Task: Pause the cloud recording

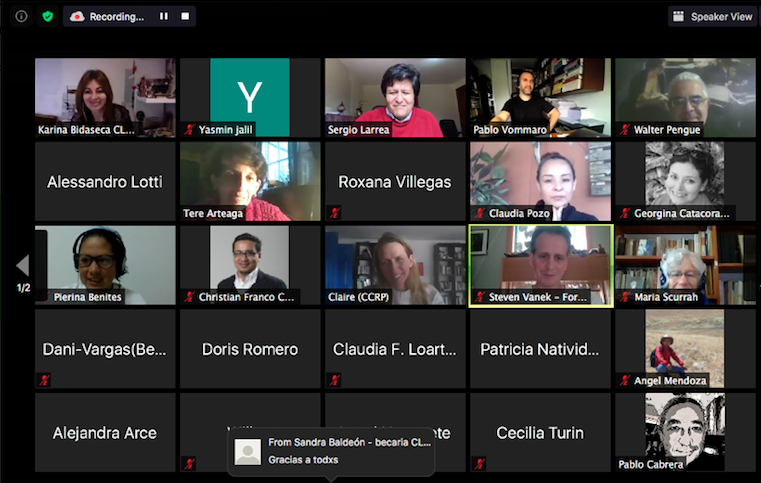Action: coord(164,16)
